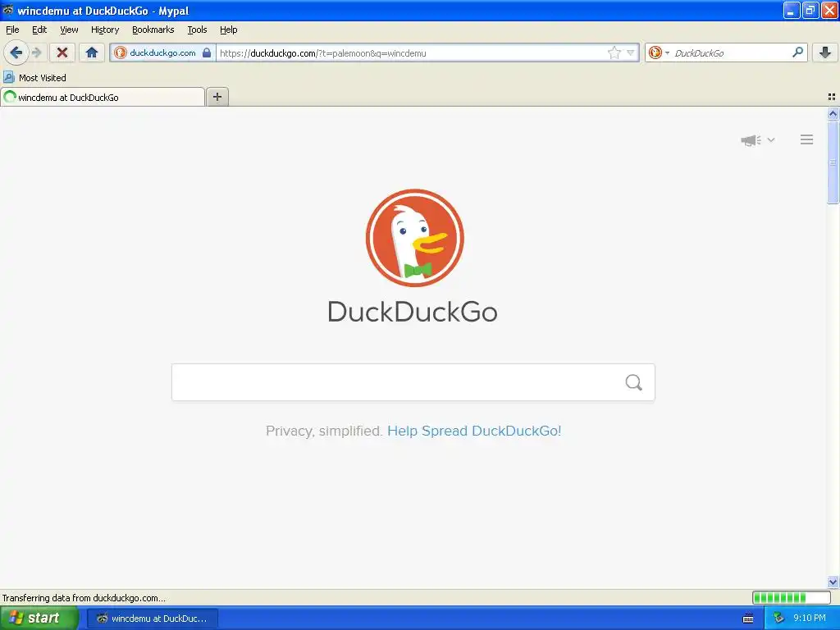Select the wincdemu taskbar window button

pos(153,619)
